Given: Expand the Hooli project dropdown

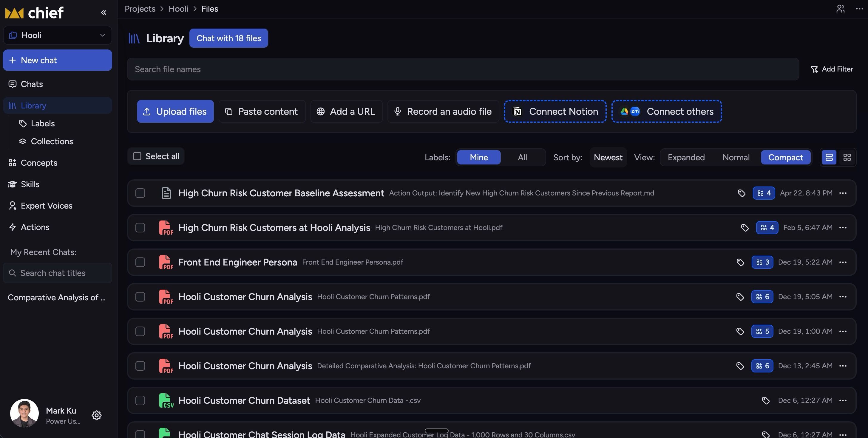Looking at the screenshot, I should (x=58, y=35).
